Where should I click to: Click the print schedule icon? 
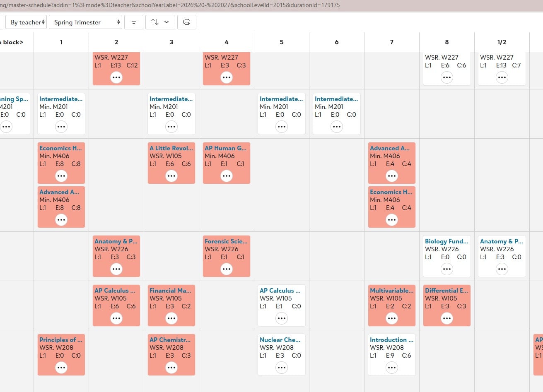coord(187,22)
